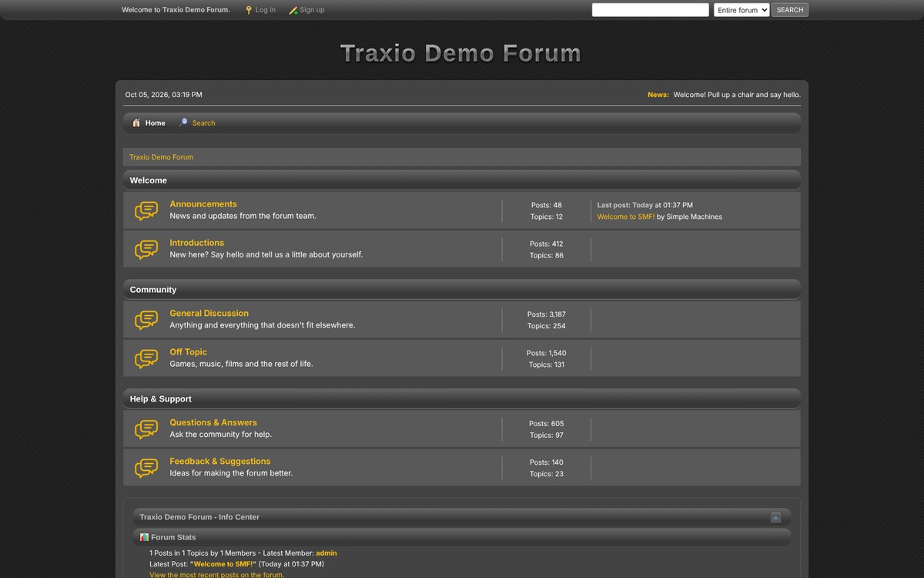Click the Feedback & Suggestions board icon
Screen dimensions: 924x578
pos(146,468)
